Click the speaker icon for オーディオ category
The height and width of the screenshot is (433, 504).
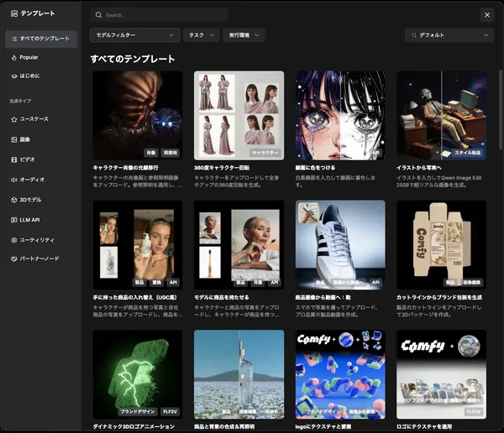pyautogui.click(x=14, y=180)
